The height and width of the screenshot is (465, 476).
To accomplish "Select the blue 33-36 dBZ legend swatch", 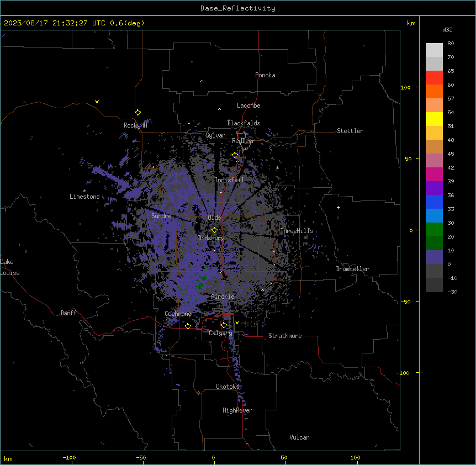I will click(x=434, y=202).
